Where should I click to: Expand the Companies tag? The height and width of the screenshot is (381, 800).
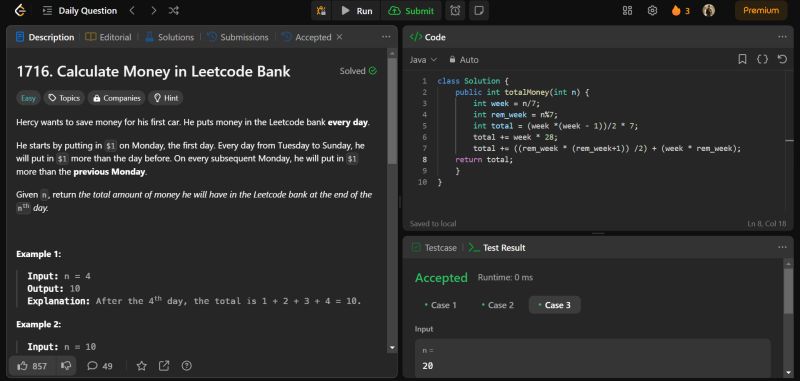tap(117, 98)
